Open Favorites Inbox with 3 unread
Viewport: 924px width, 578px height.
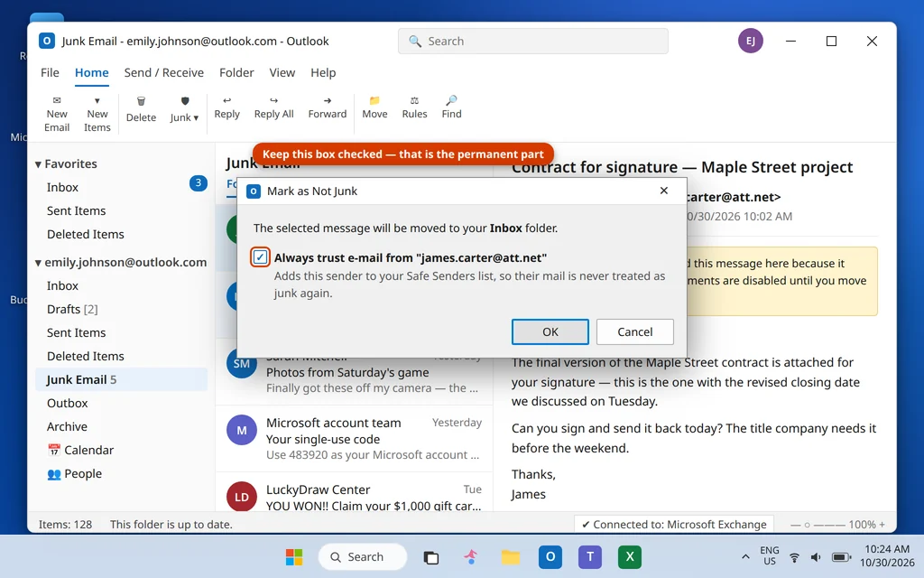[122, 187]
